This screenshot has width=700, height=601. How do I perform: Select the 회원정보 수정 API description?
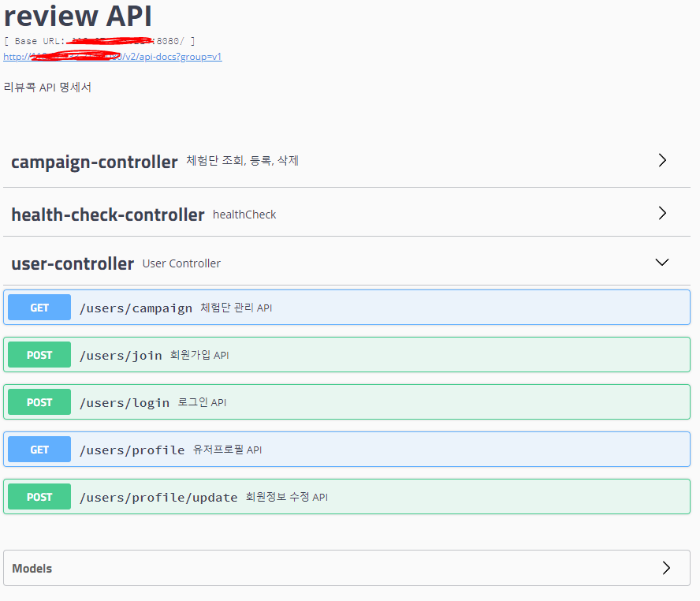pos(287,497)
